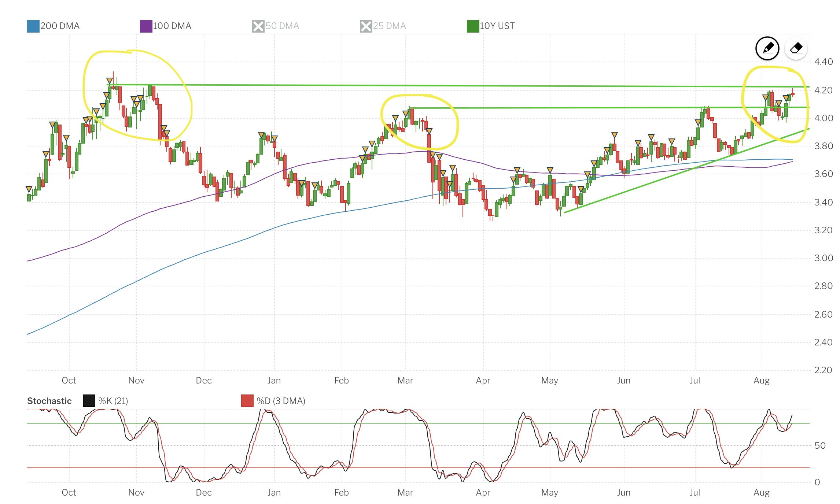Toggle the %D (3 DMA) red legend box
This screenshot has width=840, height=504.
(x=247, y=401)
